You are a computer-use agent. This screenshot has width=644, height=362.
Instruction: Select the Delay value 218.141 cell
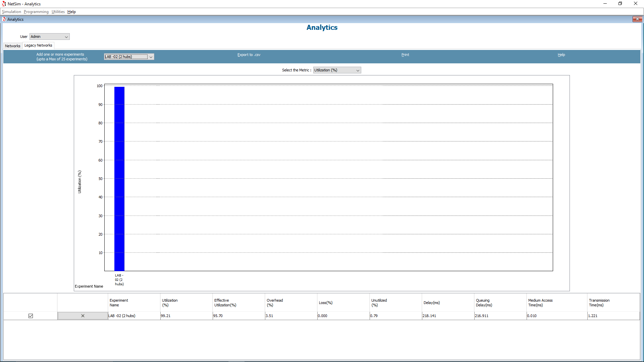click(x=448, y=316)
